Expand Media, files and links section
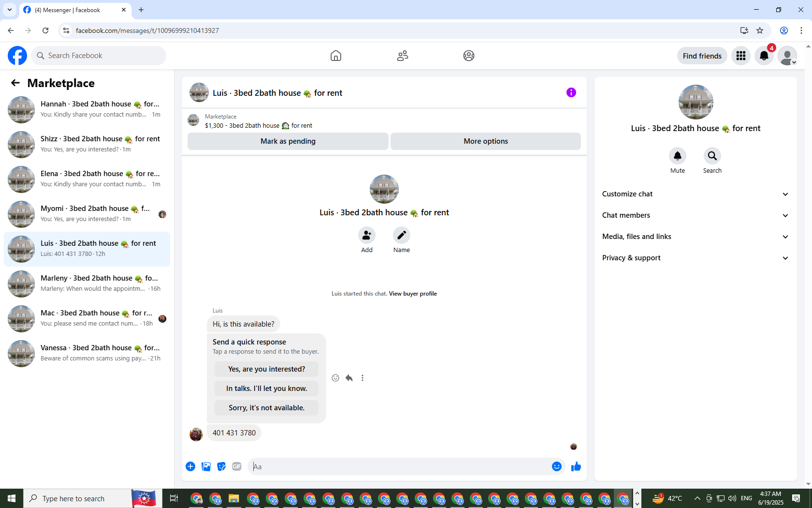This screenshot has height=508, width=812. point(696,237)
